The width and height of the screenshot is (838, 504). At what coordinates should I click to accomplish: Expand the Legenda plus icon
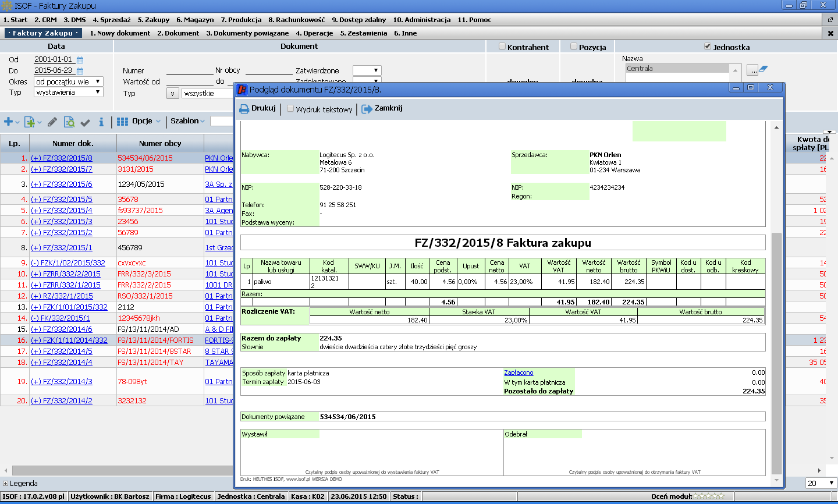pos(5,484)
